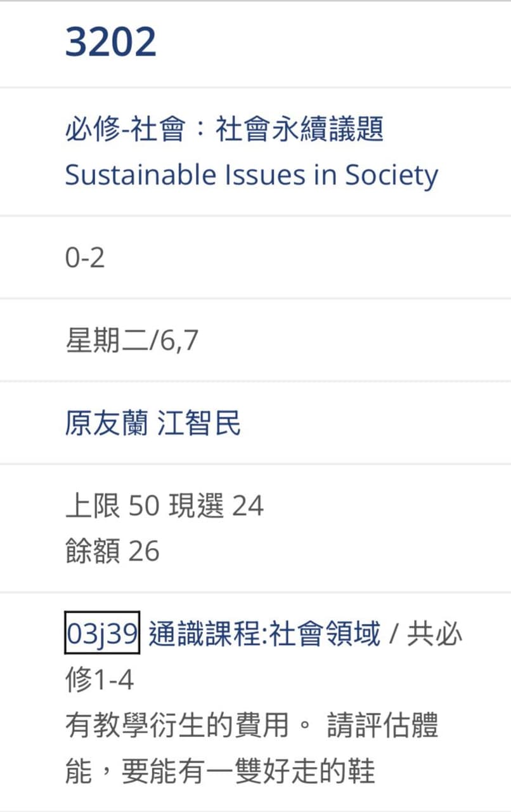Click the 餘額 26 remaining seats
Image resolution: width=511 pixels, height=812 pixels.
pos(112,551)
